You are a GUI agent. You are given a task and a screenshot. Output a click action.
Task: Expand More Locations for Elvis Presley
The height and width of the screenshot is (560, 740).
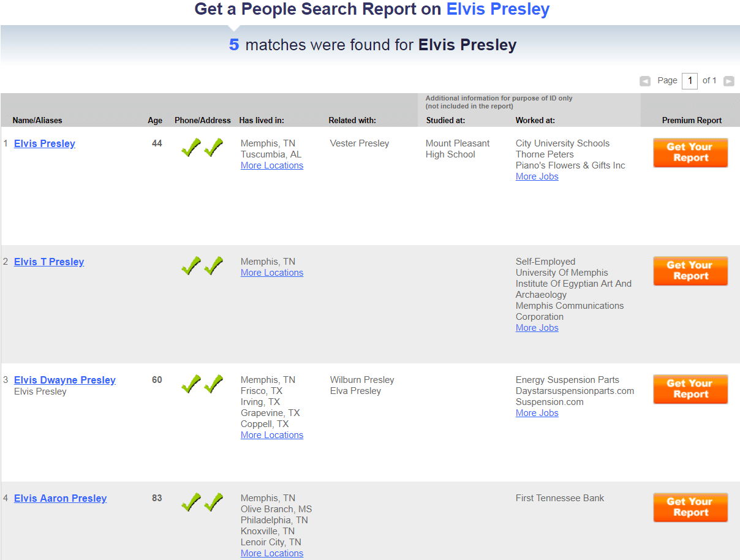pos(271,165)
